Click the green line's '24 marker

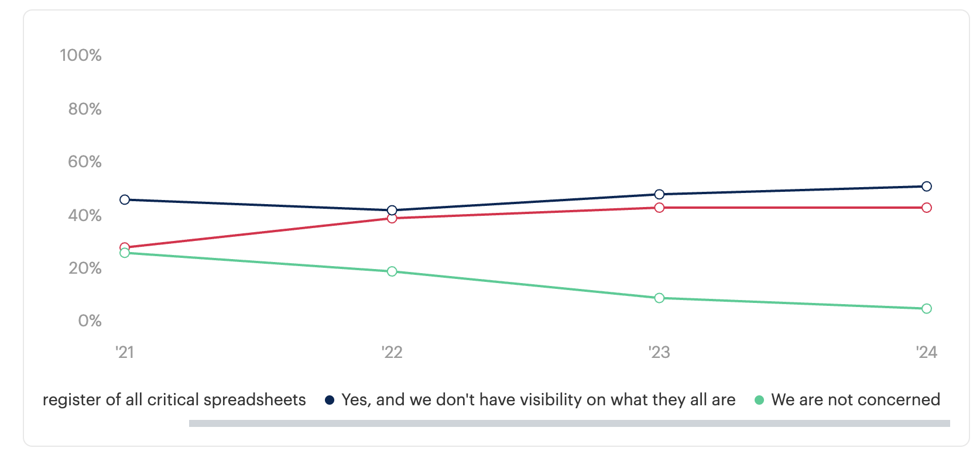(x=927, y=309)
